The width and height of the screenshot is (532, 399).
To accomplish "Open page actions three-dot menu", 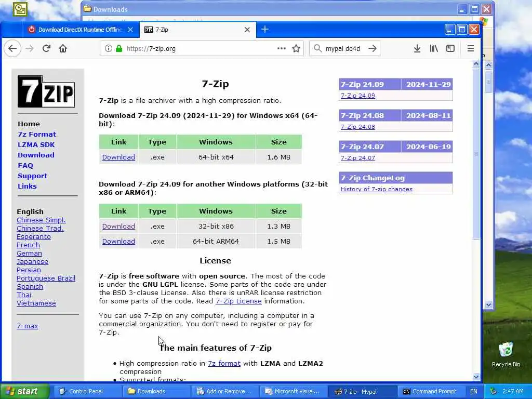I will point(281,48).
